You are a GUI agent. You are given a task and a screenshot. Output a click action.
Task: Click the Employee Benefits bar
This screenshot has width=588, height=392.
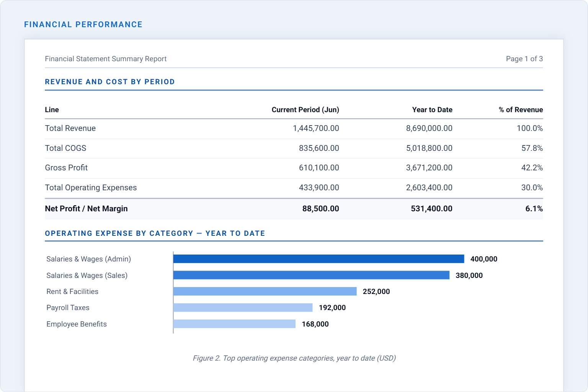pyautogui.click(x=235, y=324)
